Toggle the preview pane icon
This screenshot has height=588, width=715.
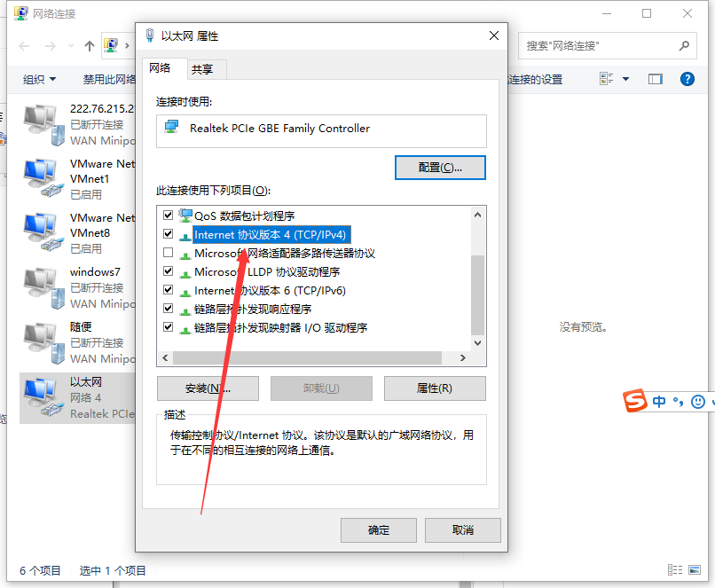[x=656, y=79]
